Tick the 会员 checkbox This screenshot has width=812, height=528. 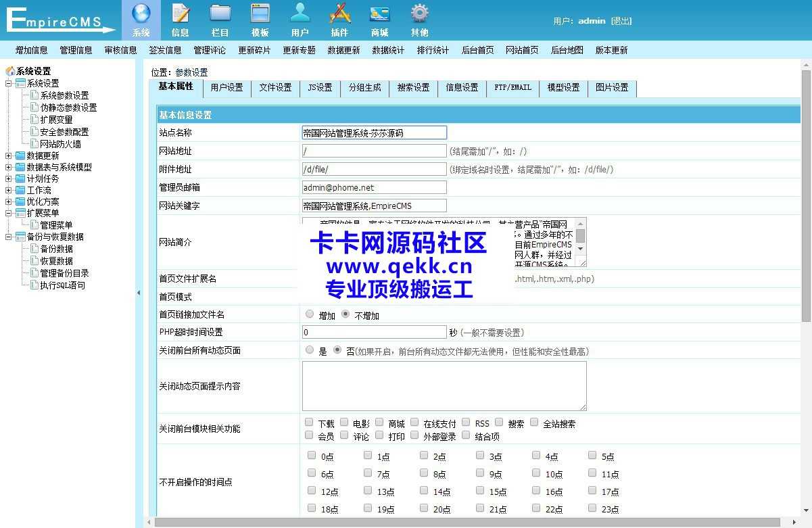pos(309,435)
